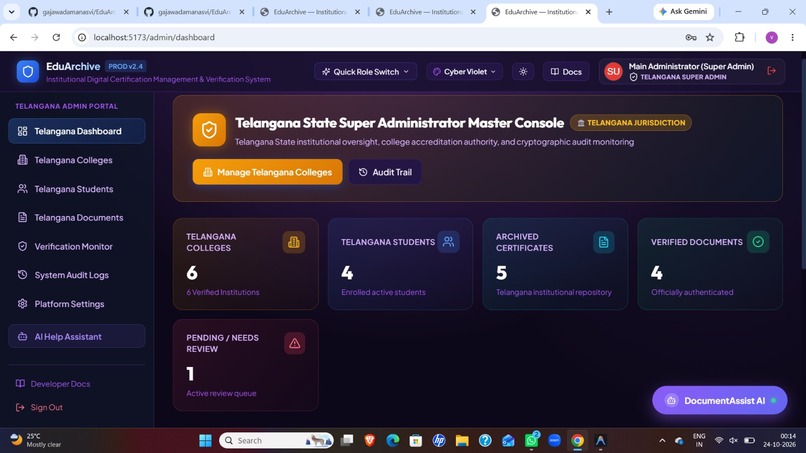This screenshot has height=453, width=806.
Task: Reload the page with refresh icon
Action: click(57, 37)
